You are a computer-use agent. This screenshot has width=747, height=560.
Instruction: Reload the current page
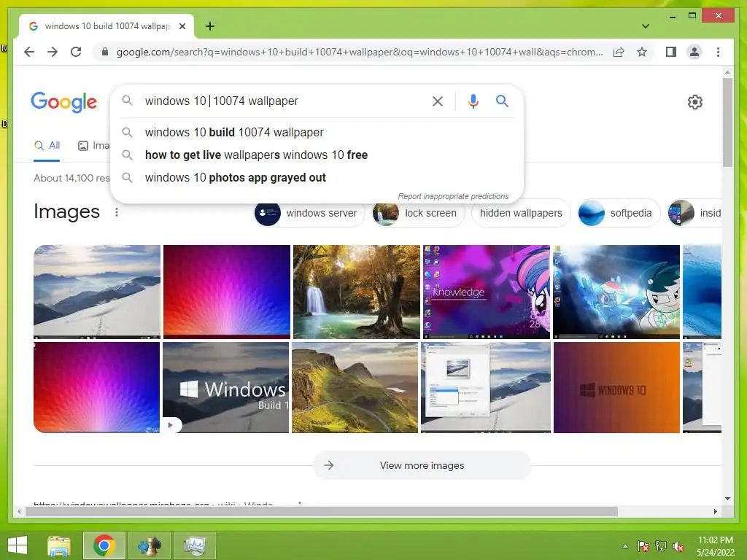[x=76, y=52]
